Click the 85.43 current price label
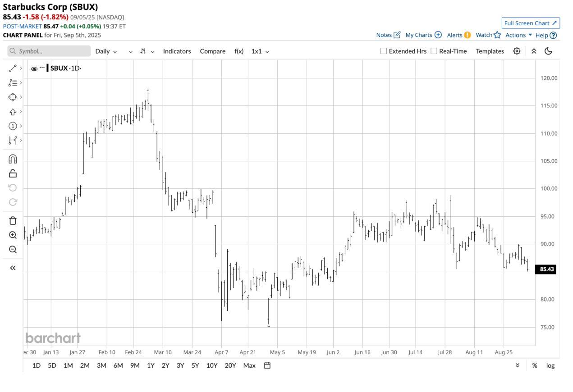573x392 pixels. coord(545,269)
